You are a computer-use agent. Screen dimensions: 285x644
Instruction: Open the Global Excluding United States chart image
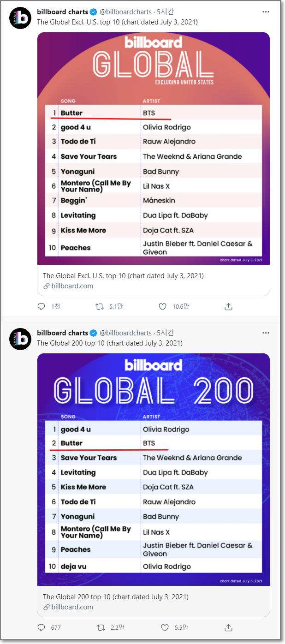point(154,148)
